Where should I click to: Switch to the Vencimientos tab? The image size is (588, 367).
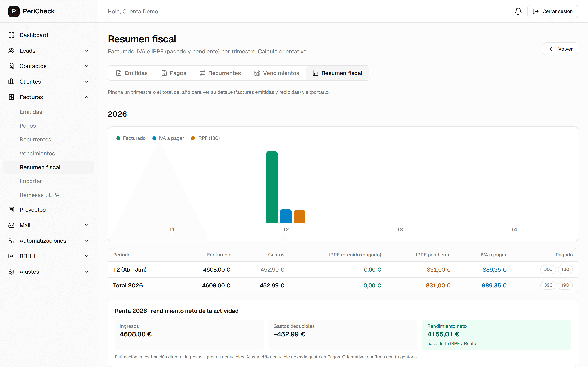[x=276, y=73]
